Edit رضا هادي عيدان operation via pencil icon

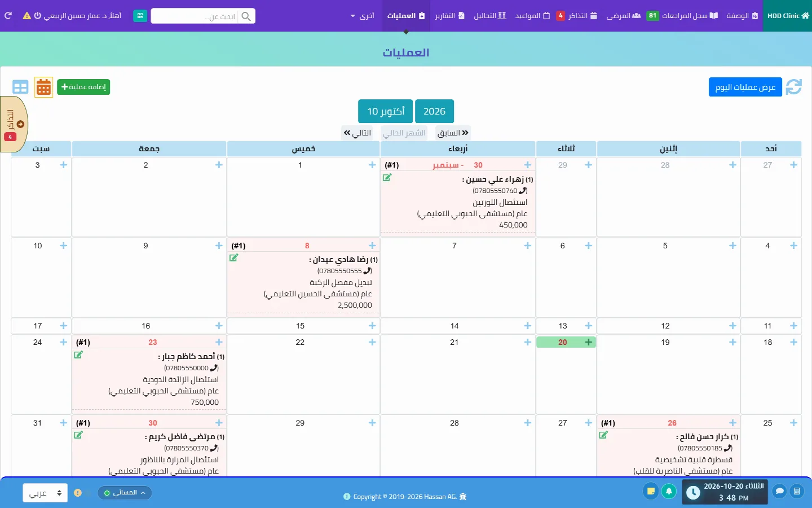coord(234,258)
